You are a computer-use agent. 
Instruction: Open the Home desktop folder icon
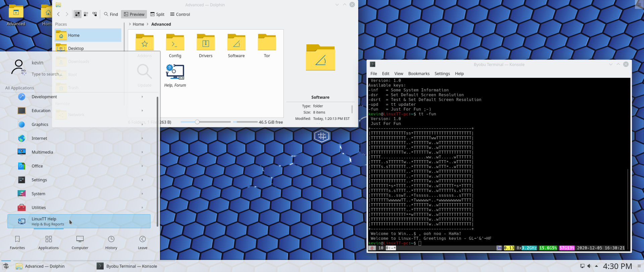click(47, 15)
